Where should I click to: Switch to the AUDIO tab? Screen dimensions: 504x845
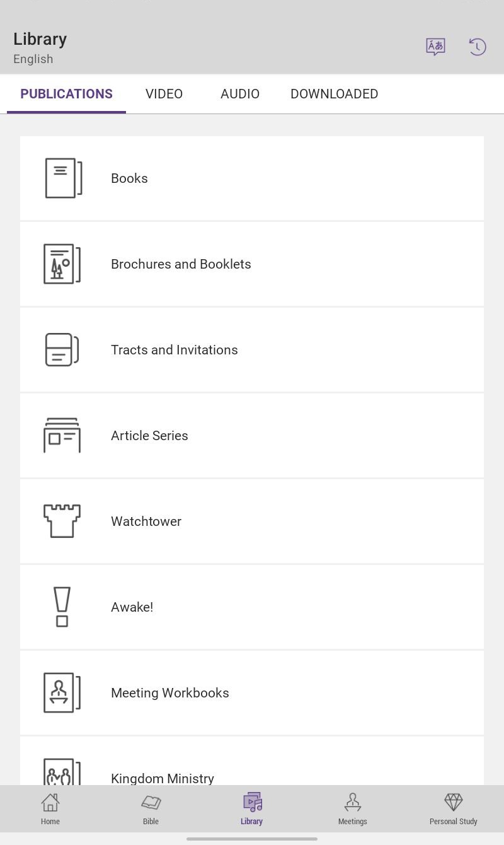pyautogui.click(x=240, y=94)
